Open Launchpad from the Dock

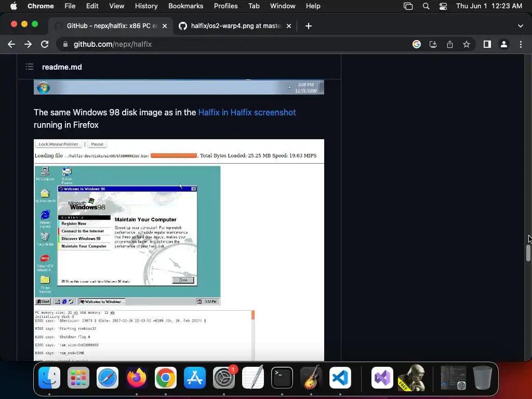click(78, 378)
